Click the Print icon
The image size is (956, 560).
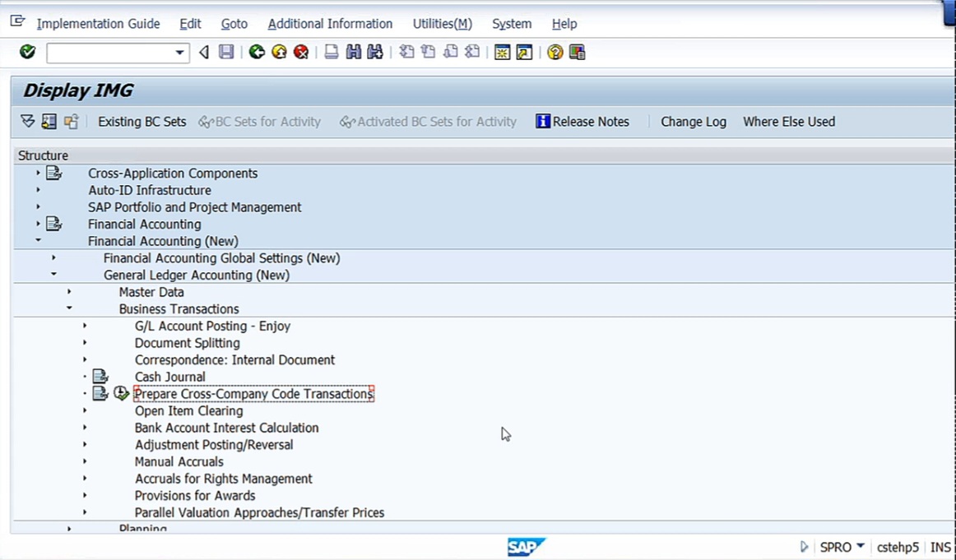331,52
